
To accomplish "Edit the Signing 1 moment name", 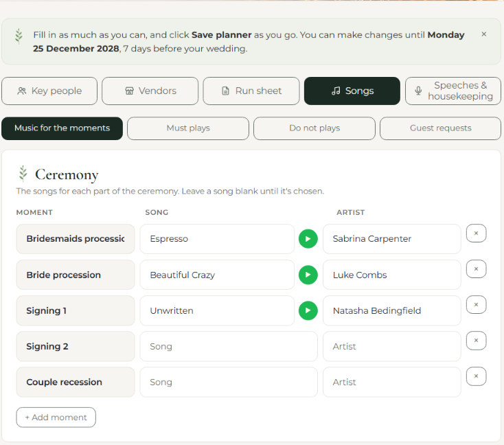I will coord(76,310).
